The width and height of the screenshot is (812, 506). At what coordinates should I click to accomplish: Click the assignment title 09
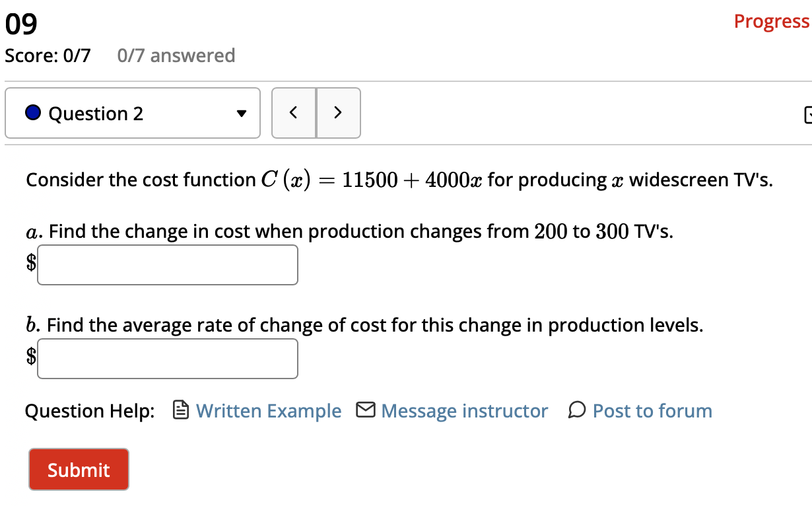[x=20, y=23]
